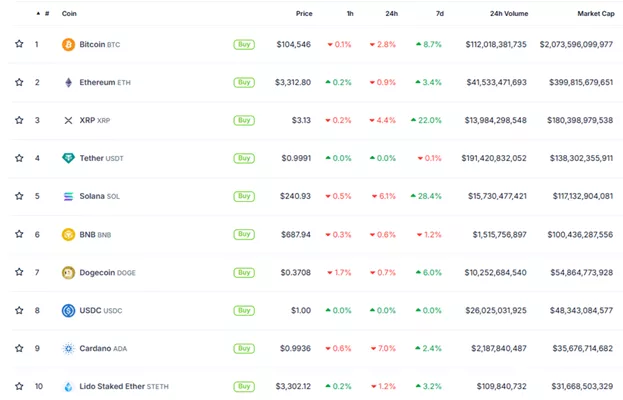Click the Bitcoin coin logo icon
Image resolution: width=623 pixels, height=400 pixels.
point(68,45)
